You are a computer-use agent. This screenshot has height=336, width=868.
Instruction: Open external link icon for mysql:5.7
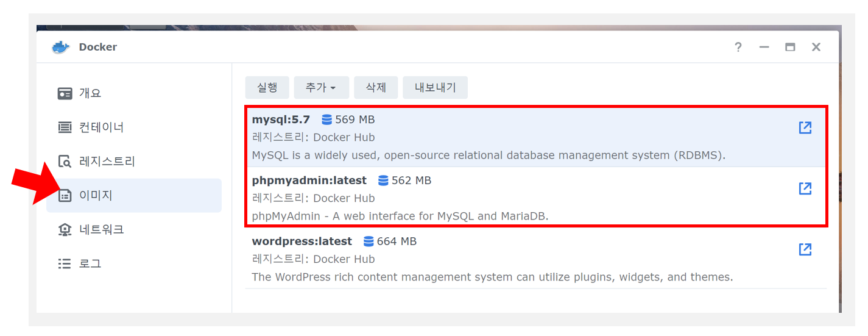pyautogui.click(x=805, y=127)
